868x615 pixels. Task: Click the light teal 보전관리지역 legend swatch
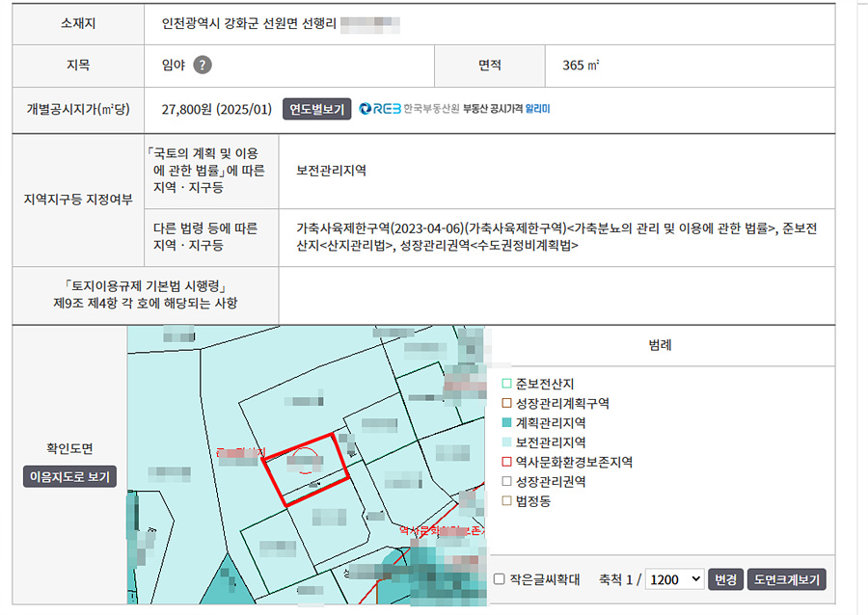pos(506,442)
